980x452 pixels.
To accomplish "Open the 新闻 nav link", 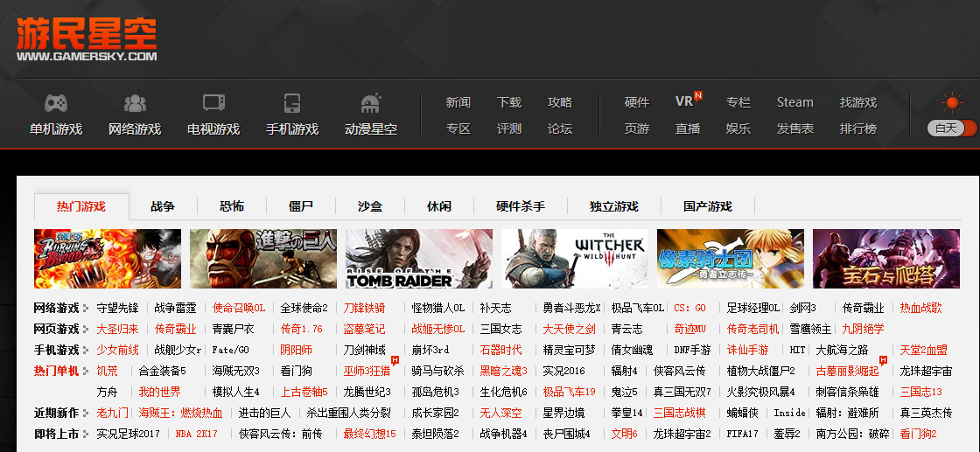I will pos(458,102).
